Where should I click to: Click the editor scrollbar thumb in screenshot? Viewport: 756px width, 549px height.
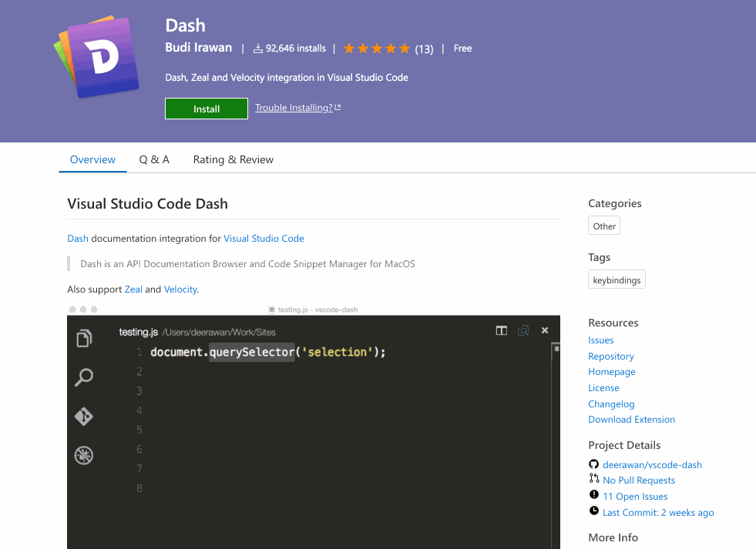pos(556,349)
